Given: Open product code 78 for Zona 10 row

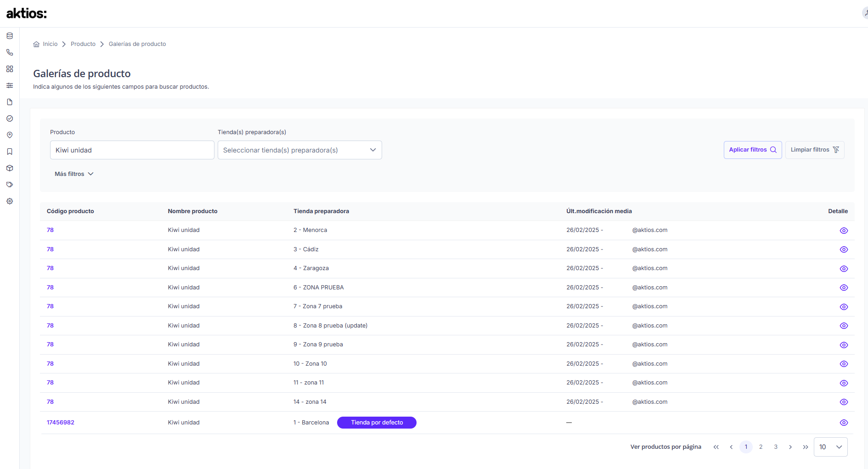Looking at the screenshot, I should tap(50, 364).
